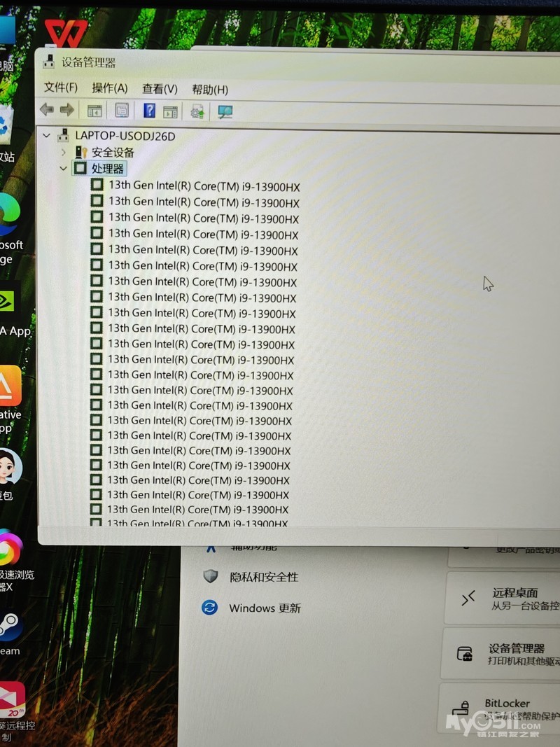Open the NVIDIA App desktop icon
The height and width of the screenshot is (747, 560).
tap(8, 301)
